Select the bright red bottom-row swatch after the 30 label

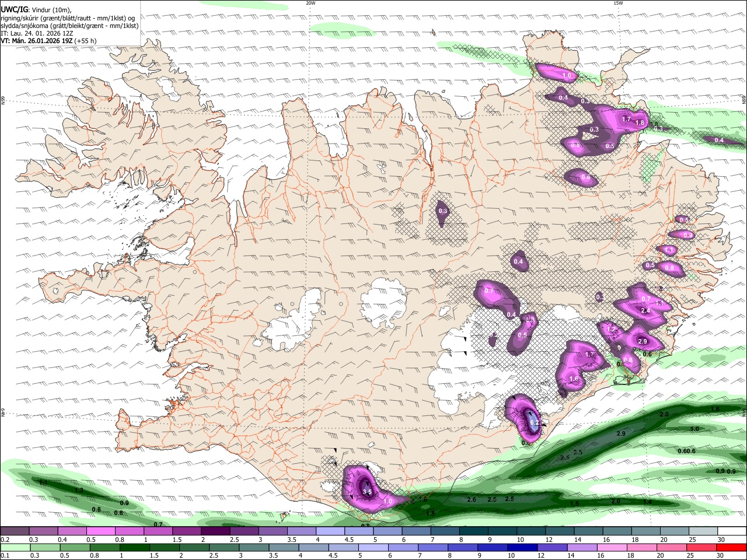[x=732, y=547]
